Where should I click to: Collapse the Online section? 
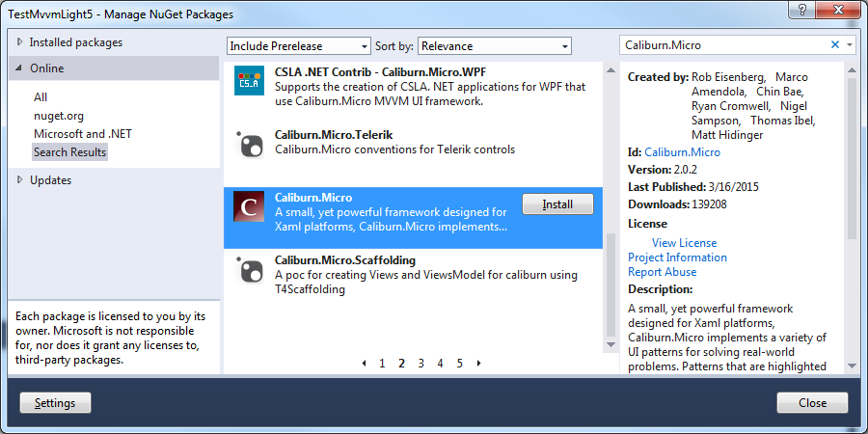[19, 68]
